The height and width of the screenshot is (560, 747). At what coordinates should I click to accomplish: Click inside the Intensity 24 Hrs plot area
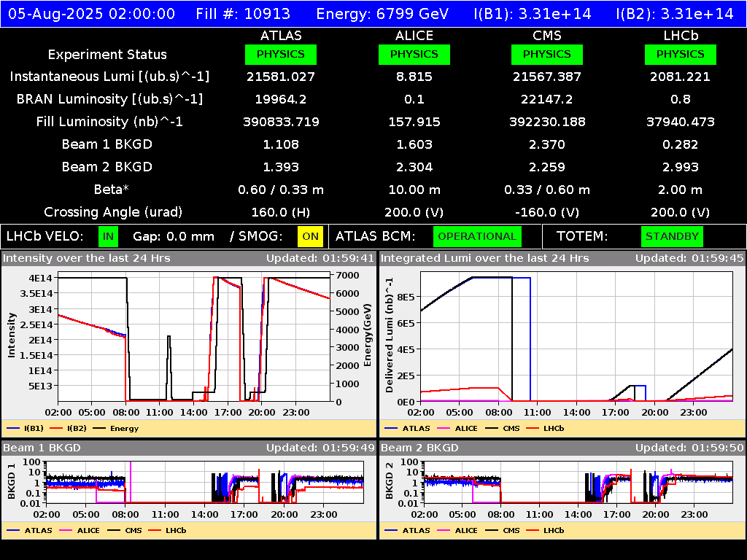point(194,337)
